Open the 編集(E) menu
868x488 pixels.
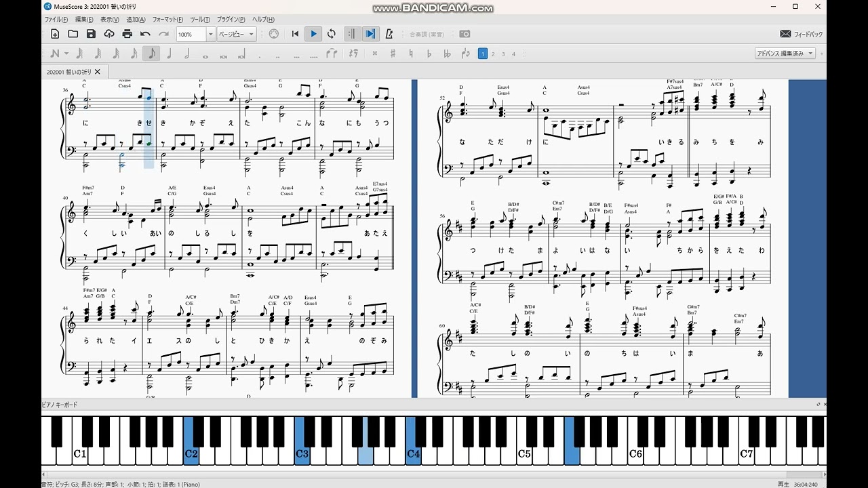coord(84,20)
